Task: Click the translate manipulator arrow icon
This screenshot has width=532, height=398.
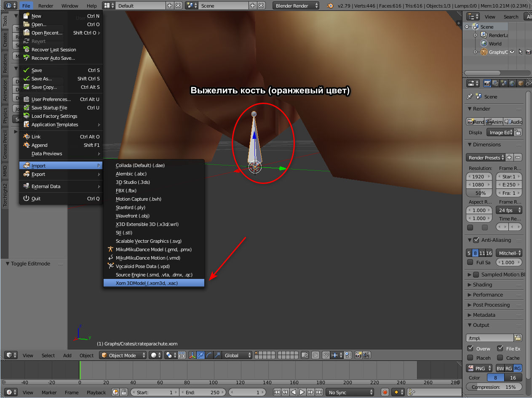Action: pos(201,355)
